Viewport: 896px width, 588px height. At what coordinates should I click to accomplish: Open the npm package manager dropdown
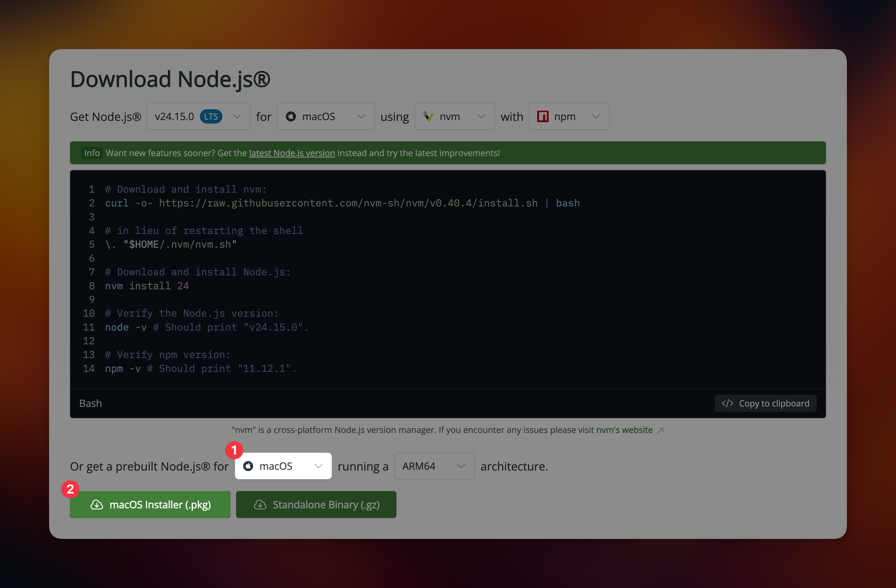569,117
